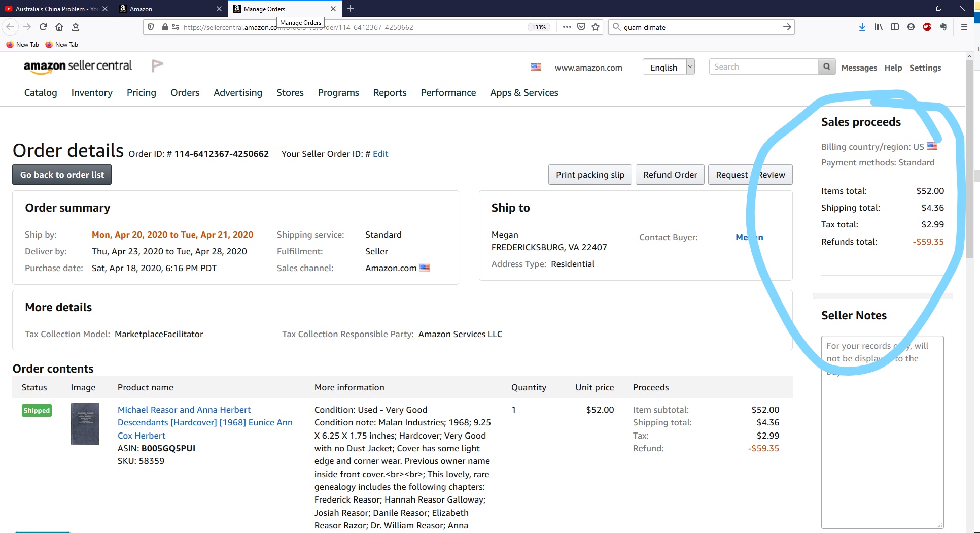Open the Stores menu
980x533 pixels.
290,92
